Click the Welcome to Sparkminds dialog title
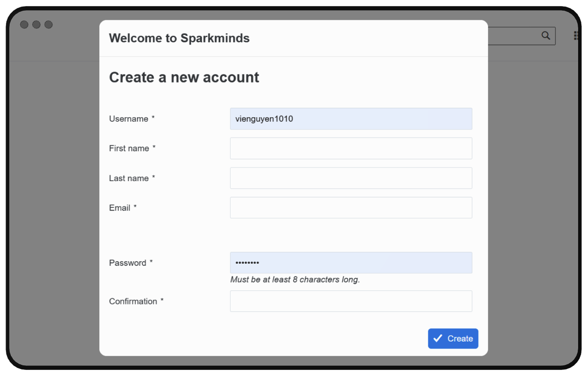This screenshot has height=377, width=588. 179,38
